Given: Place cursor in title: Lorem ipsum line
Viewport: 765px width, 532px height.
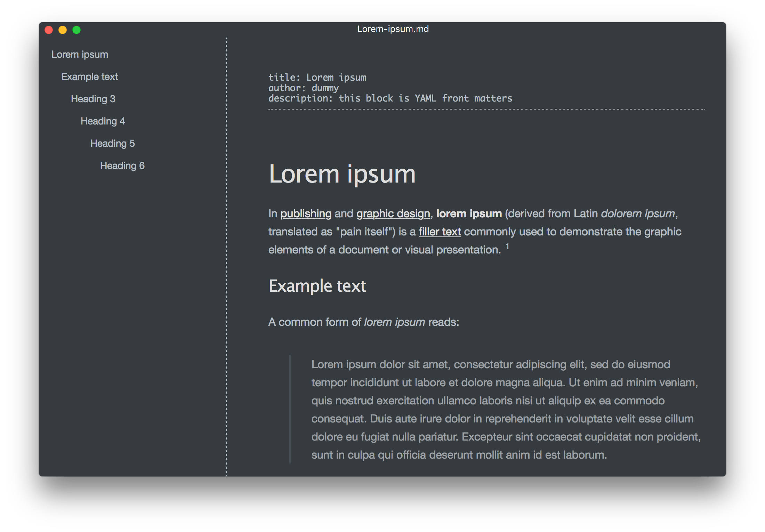Looking at the screenshot, I should pos(317,78).
